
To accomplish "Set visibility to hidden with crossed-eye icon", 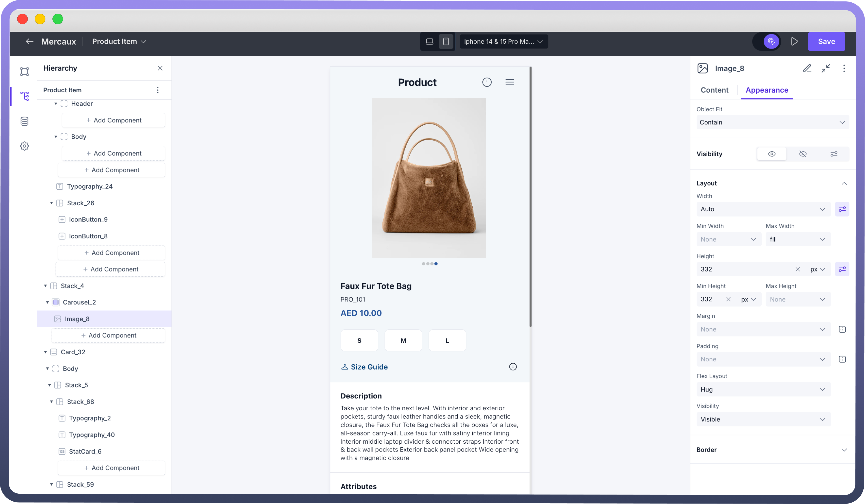I will [803, 154].
